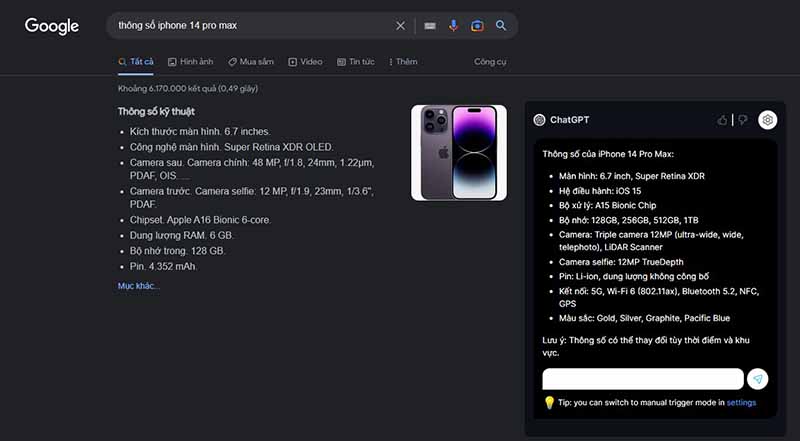The height and width of the screenshot is (441, 800).
Task: Click the ChatGPT logo in panel header
Action: click(539, 120)
